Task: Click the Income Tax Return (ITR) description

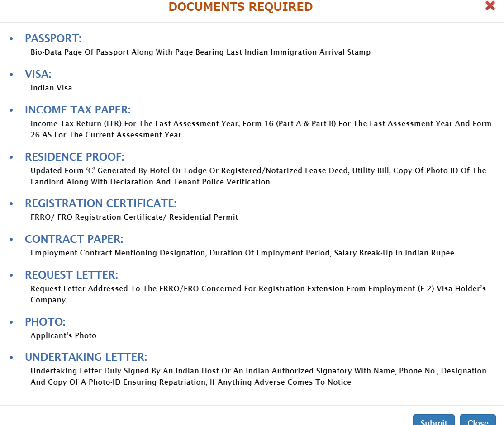Action: click(261, 123)
